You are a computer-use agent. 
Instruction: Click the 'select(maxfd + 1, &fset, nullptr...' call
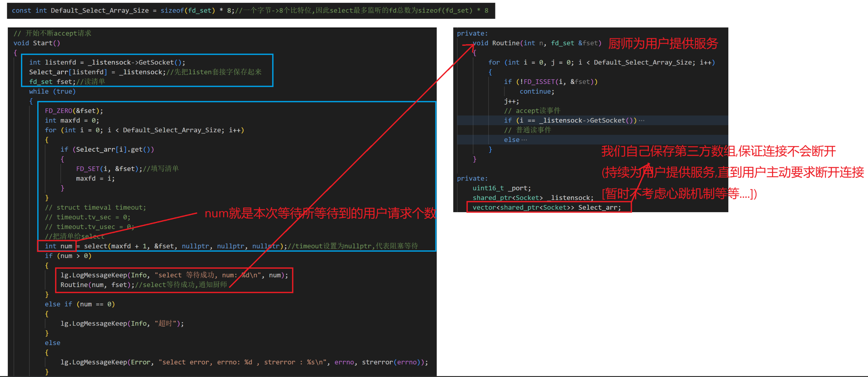coord(185,246)
